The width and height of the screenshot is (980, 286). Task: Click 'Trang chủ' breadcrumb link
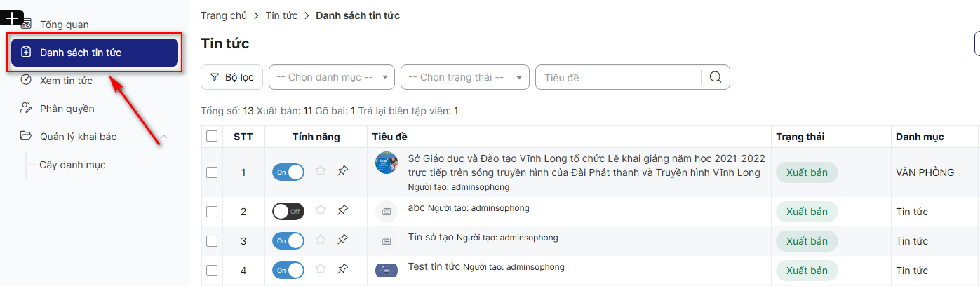point(224,15)
